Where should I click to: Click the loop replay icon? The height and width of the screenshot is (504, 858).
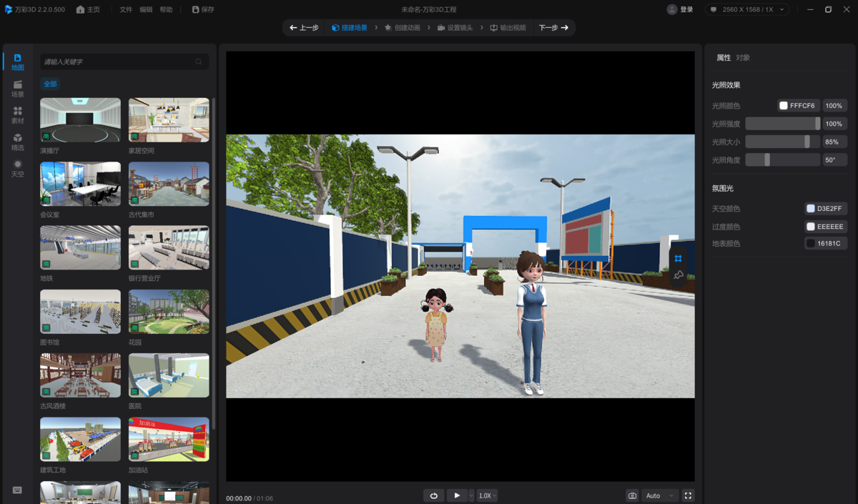(x=433, y=495)
